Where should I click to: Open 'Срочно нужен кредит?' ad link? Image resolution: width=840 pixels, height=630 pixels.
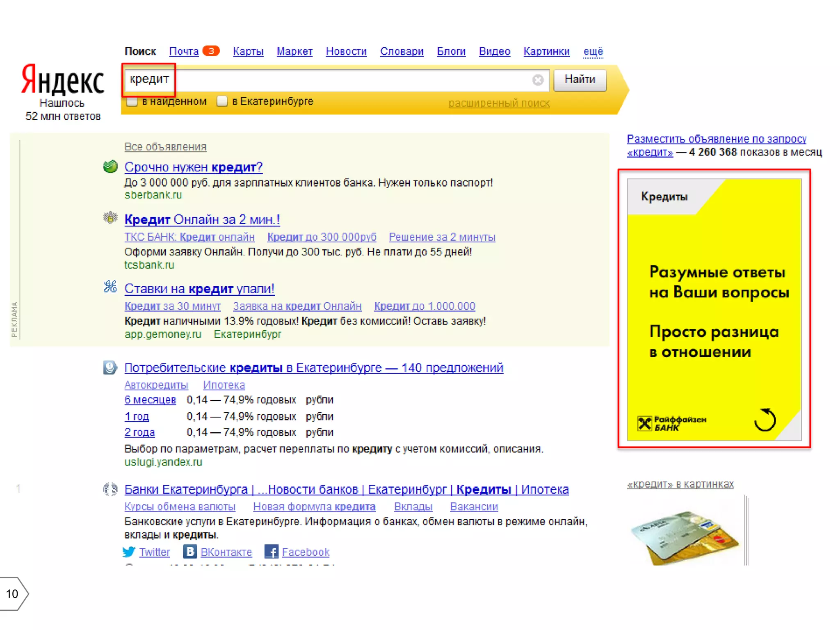pos(193,167)
